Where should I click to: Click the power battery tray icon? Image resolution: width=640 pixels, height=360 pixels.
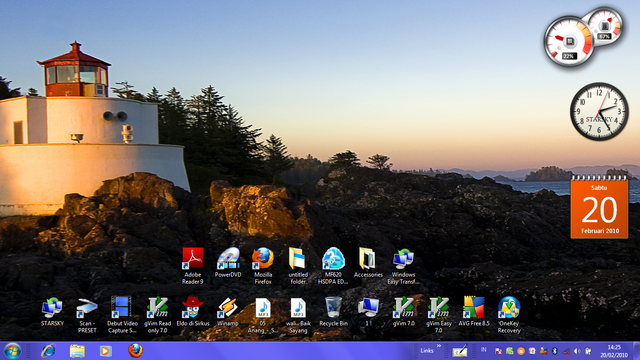[588, 351]
